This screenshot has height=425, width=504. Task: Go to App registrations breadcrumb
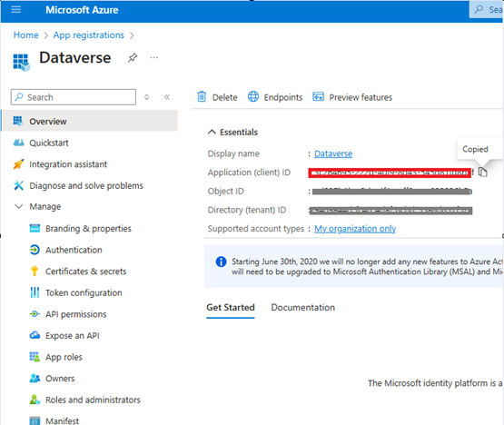tap(89, 35)
